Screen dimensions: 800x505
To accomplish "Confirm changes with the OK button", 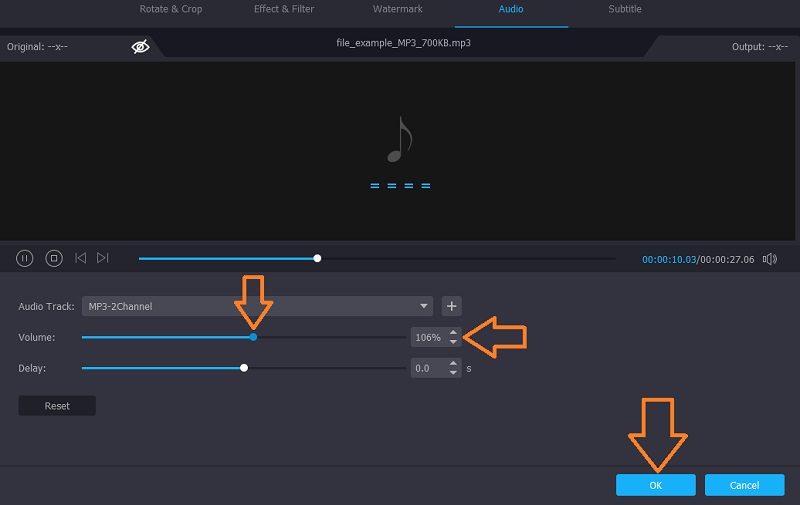I will [655, 485].
